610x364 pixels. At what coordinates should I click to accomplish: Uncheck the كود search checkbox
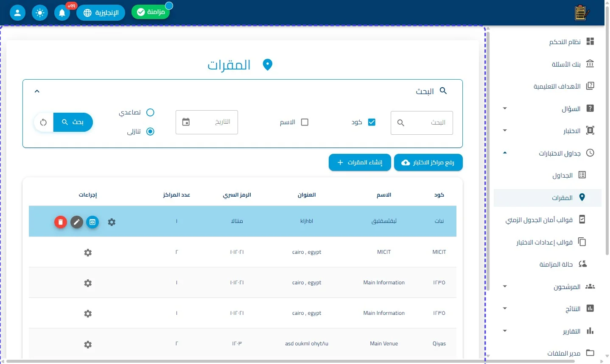point(372,122)
